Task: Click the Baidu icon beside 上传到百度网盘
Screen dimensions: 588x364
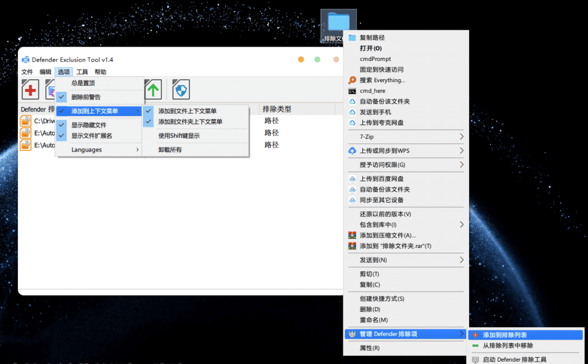Action: point(352,179)
